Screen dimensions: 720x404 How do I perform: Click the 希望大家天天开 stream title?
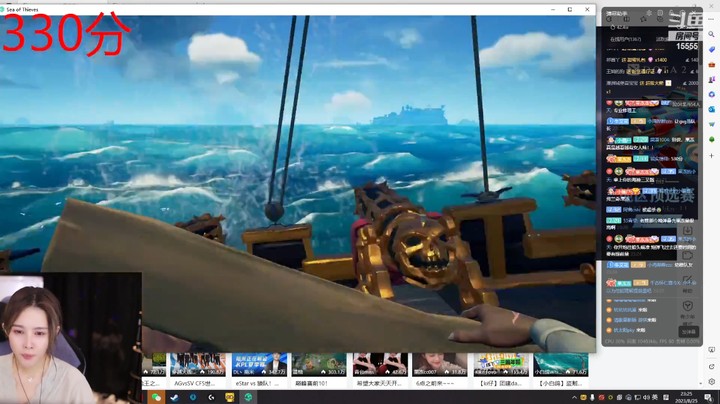pos(379,383)
